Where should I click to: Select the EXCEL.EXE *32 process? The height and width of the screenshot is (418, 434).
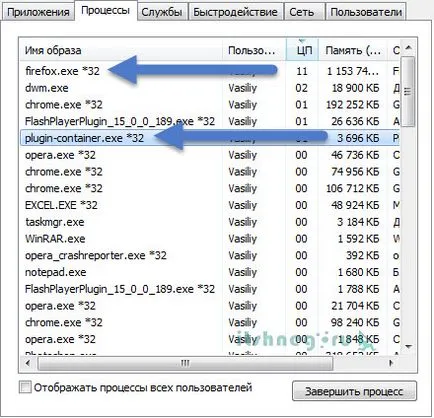coord(210,205)
